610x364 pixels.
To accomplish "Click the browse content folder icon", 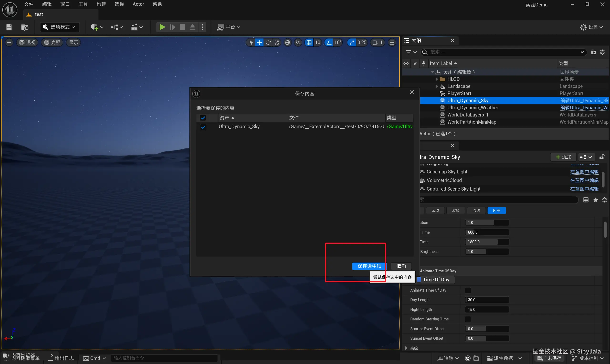I will [x=25, y=27].
